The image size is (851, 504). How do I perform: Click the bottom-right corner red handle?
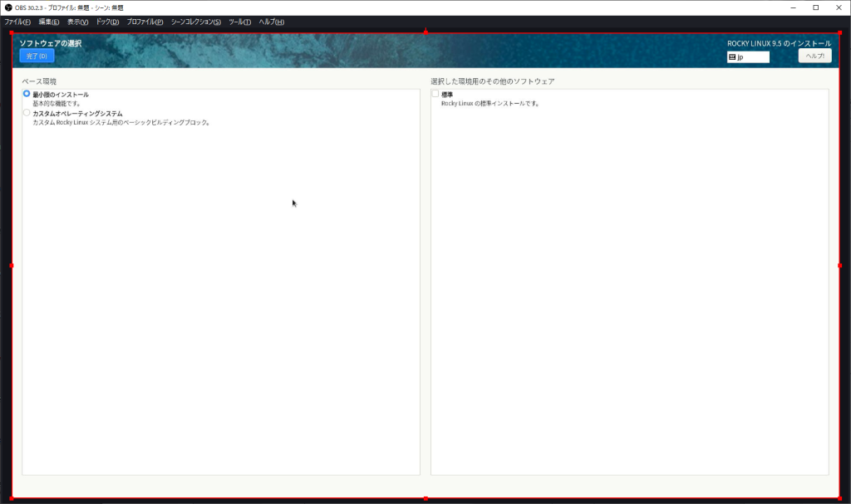pos(839,498)
